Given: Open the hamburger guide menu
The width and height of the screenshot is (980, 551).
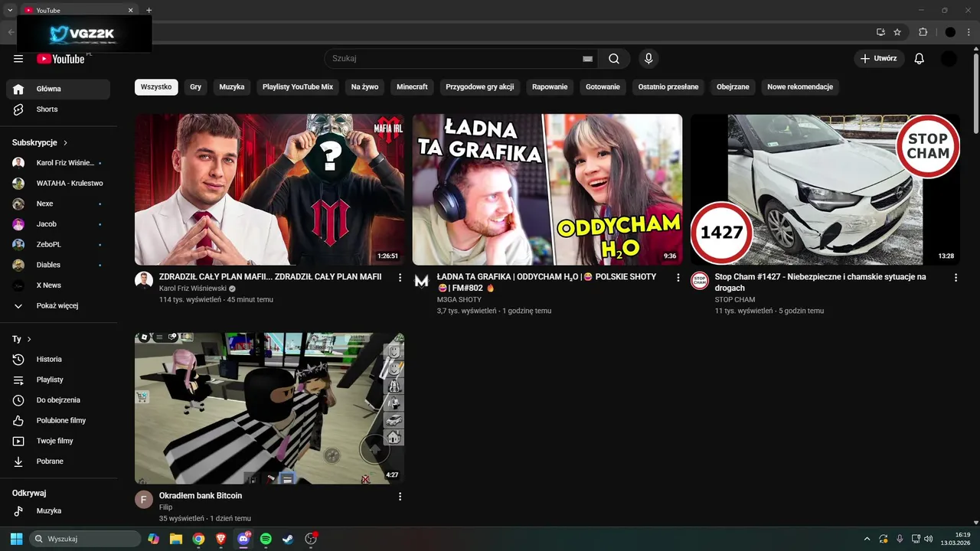Looking at the screenshot, I should point(18,59).
